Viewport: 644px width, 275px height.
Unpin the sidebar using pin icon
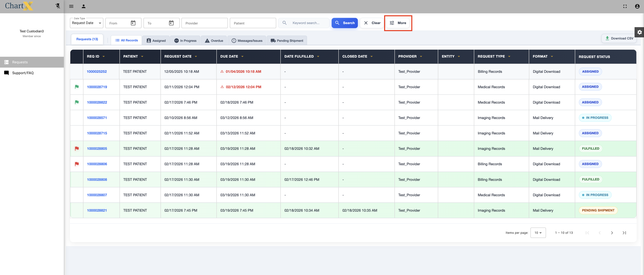coord(58,6)
